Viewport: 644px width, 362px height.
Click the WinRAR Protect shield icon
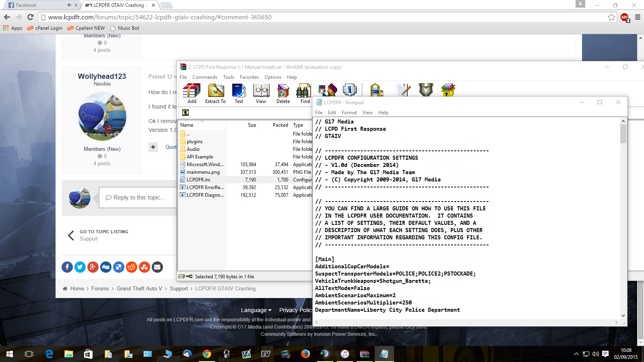coord(425,90)
